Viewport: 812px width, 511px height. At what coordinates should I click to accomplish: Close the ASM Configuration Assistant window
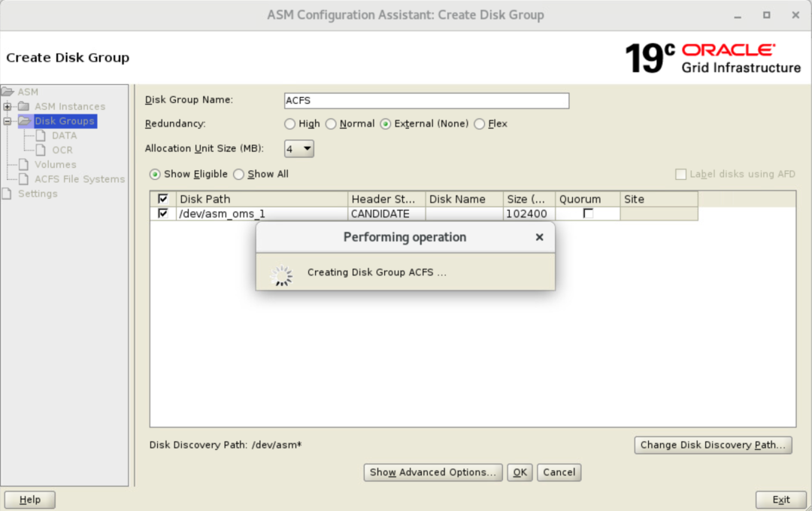[795, 15]
